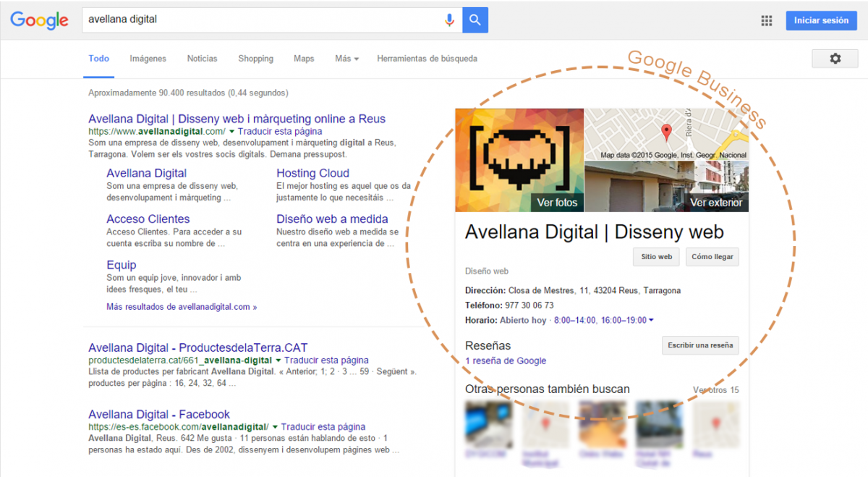The image size is (868, 477).
Task: Click the 'Ver otros 15' link
Action: click(x=715, y=390)
